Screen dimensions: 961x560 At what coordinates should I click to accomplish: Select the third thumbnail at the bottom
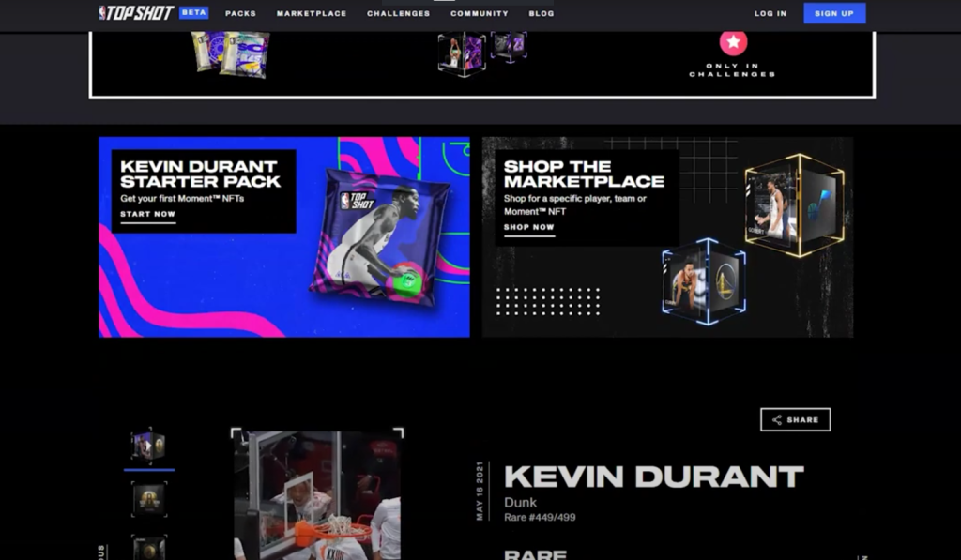pyautogui.click(x=149, y=547)
